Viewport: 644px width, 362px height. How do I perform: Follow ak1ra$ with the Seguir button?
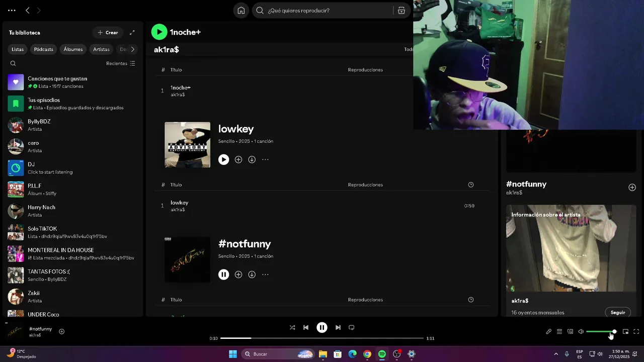tap(618, 313)
